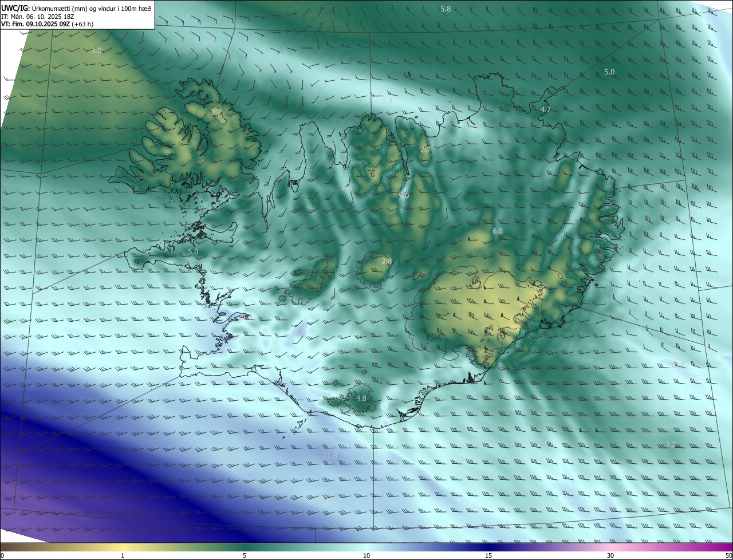Viewport: 733px width, 560px height.
Task: Click the 2.8 value on Hofsjökull glacier
Action: coord(387,261)
